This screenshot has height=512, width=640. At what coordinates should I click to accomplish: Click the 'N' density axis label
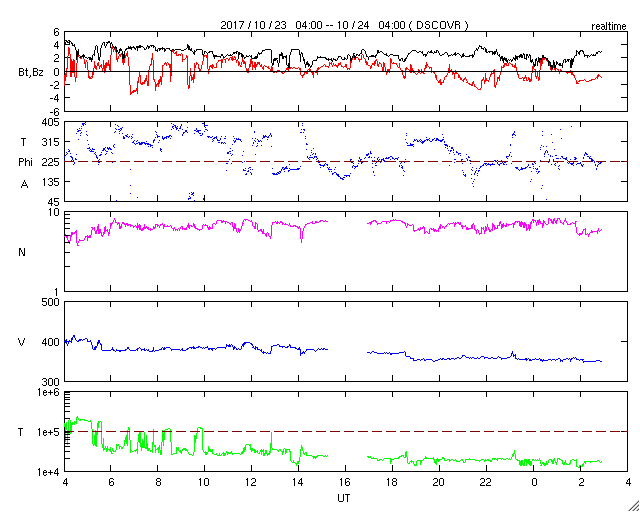click(22, 252)
